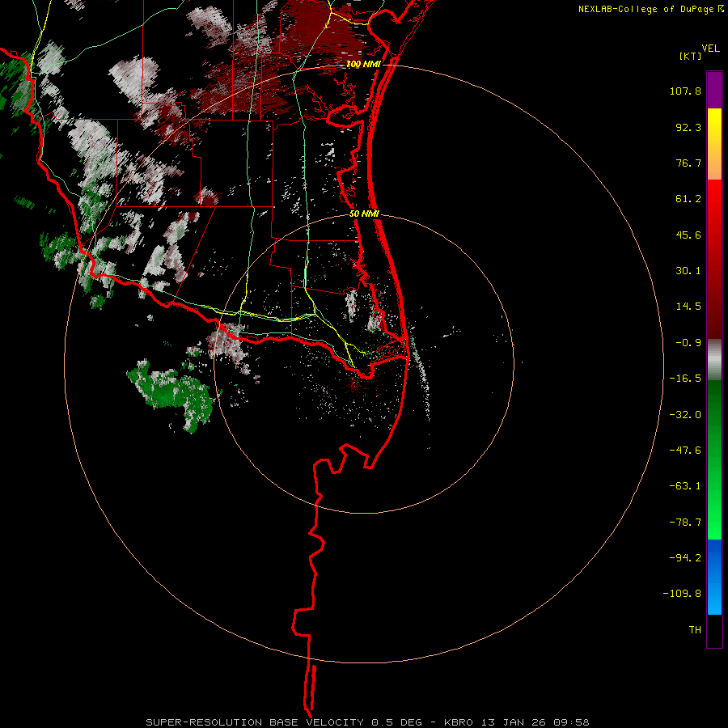Click the -94.2 legend value
This screenshot has width=728, height=728.
(x=685, y=557)
